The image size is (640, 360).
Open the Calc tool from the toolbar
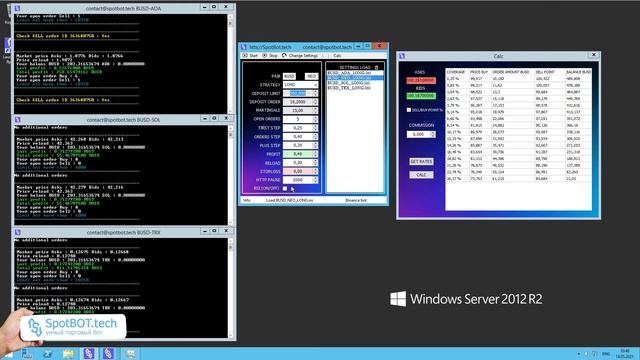coord(337,56)
